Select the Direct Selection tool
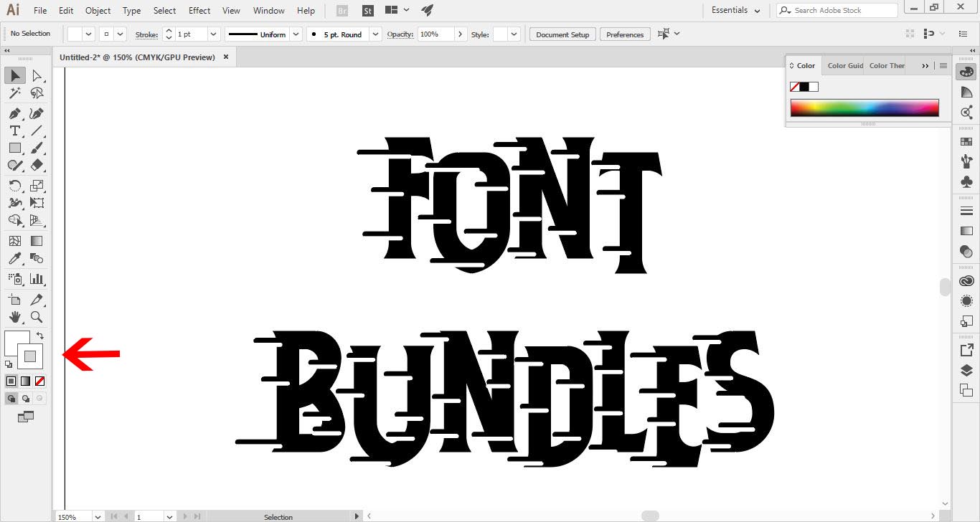This screenshot has height=522, width=980. (37, 75)
